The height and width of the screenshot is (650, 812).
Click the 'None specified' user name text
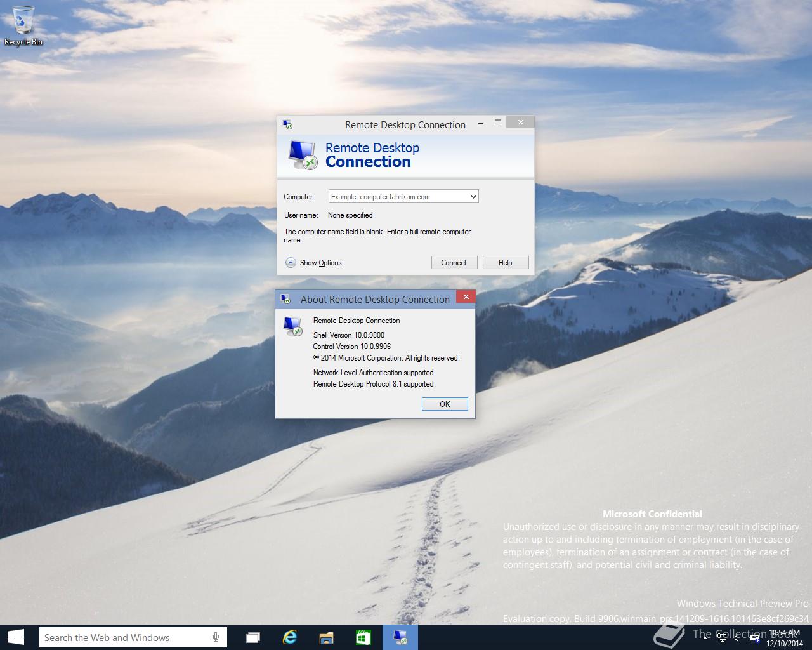click(350, 215)
